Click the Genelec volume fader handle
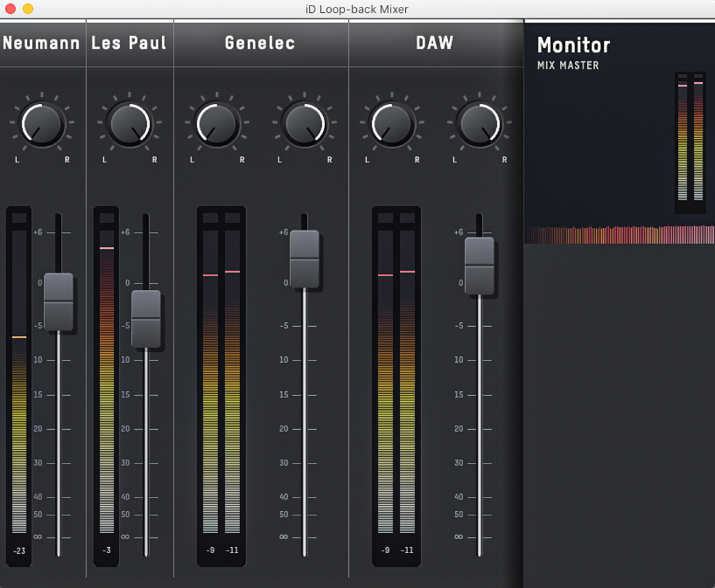 click(x=304, y=259)
